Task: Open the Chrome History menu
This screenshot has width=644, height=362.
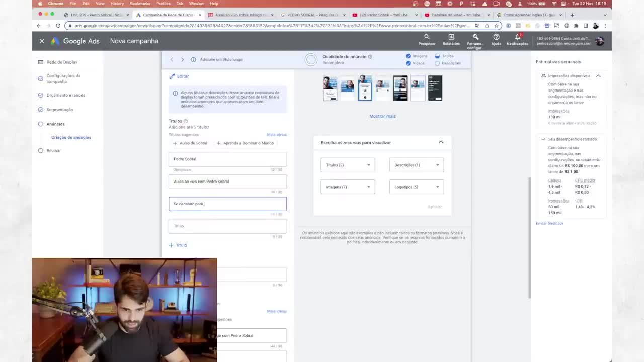Action: [x=117, y=4]
